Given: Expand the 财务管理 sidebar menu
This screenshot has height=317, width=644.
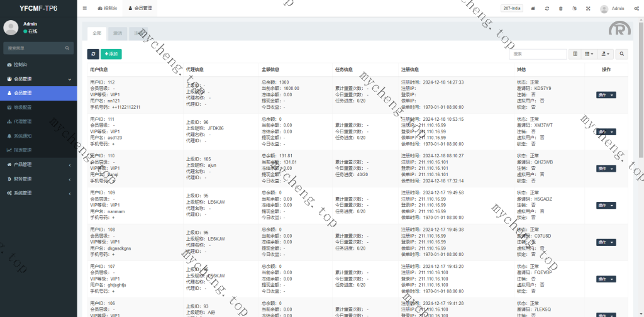Looking at the screenshot, I should 38,179.
